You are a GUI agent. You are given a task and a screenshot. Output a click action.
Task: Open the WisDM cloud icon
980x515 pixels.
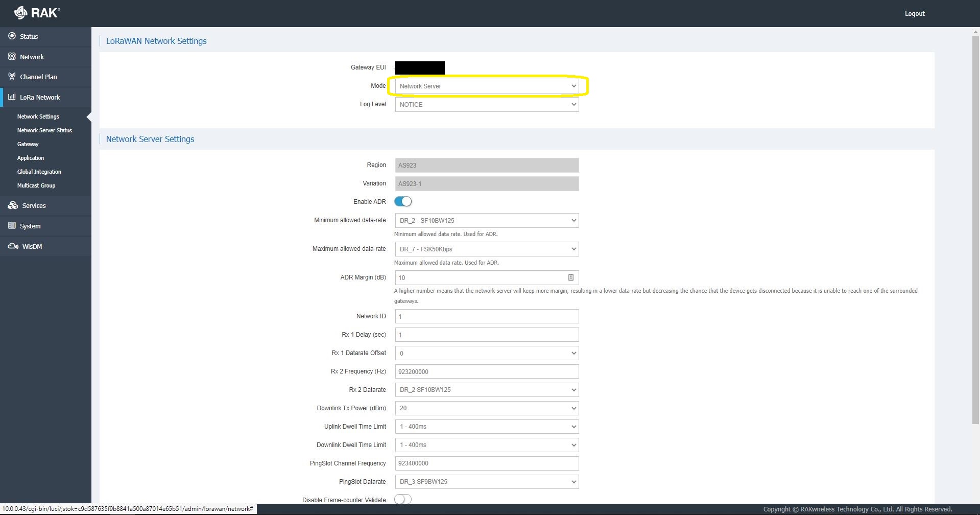(13, 246)
